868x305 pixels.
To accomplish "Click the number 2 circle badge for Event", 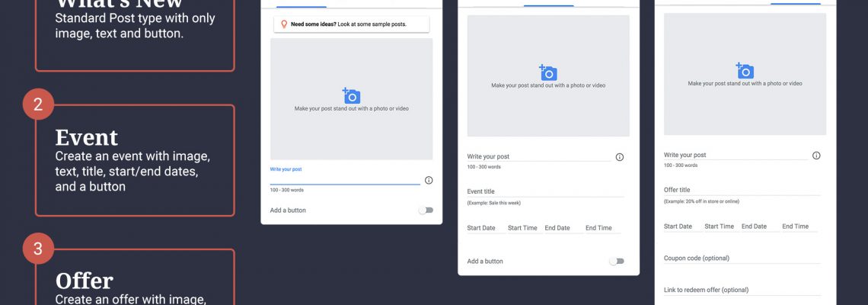I will pos(37,104).
